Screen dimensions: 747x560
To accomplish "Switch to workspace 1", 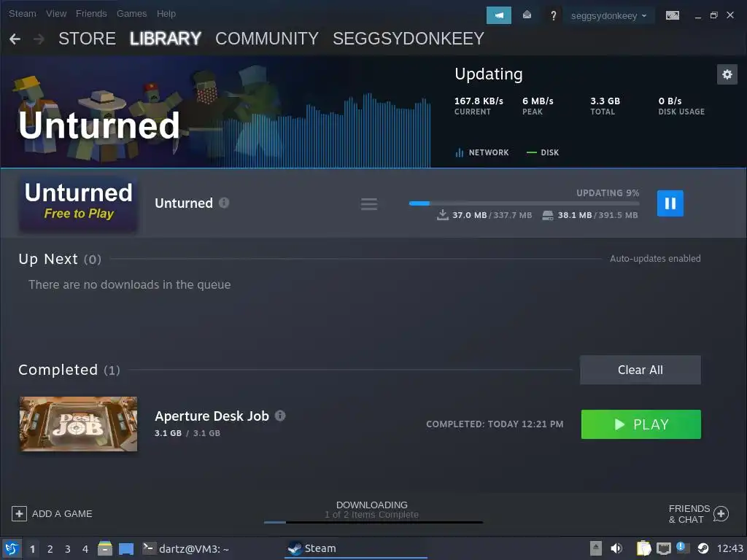I will point(32,549).
